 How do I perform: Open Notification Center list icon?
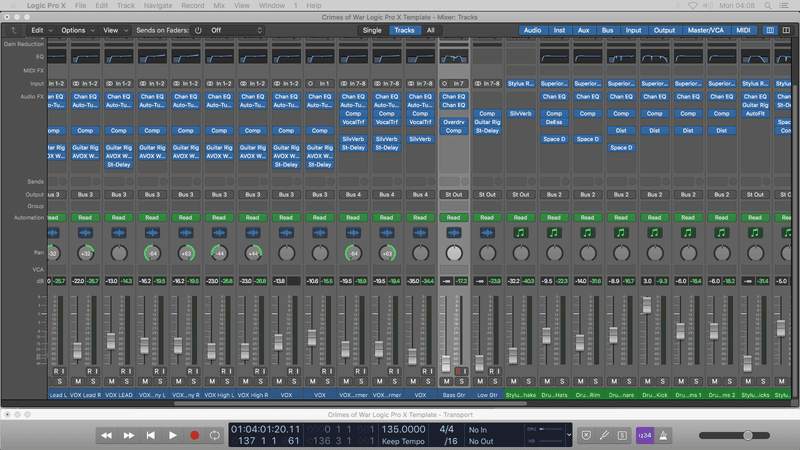pos(784,6)
